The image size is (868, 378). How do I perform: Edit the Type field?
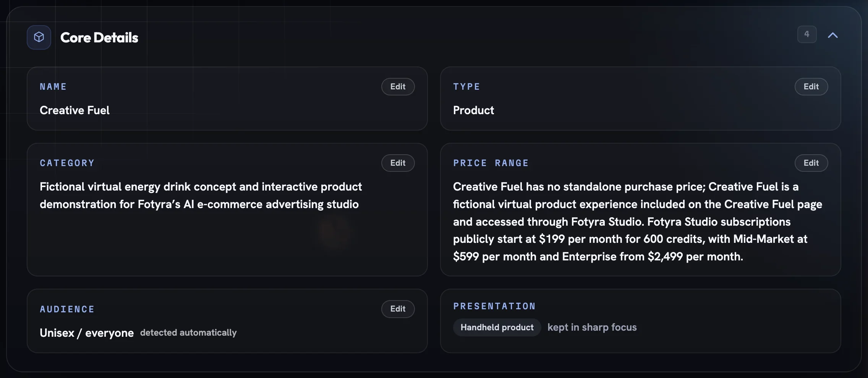tap(811, 87)
